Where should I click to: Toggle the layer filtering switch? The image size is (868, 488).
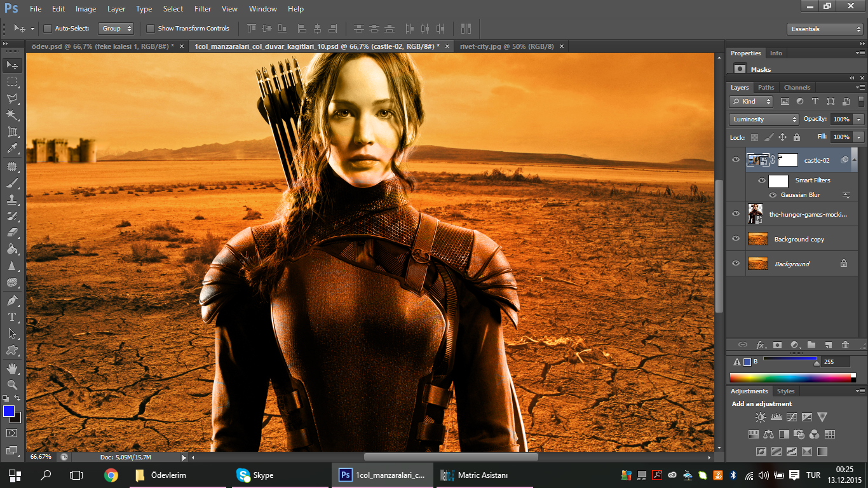coord(862,102)
